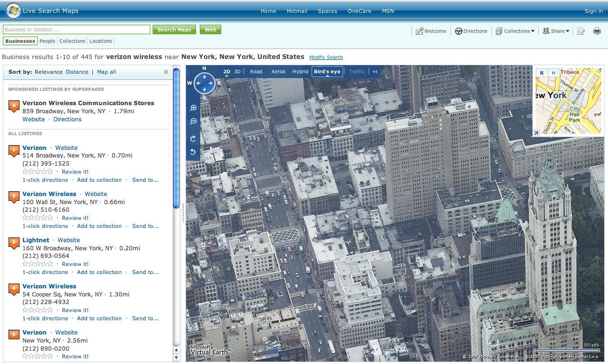608x364 pixels.
Task: Rotate map view clockwise
Action: [x=193, y=138]
